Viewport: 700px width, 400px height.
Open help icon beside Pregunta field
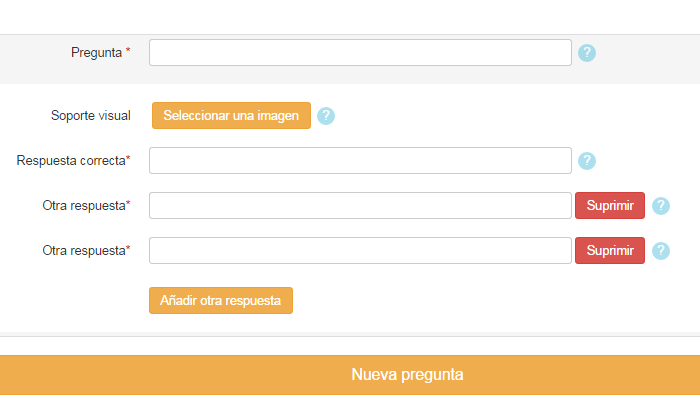[x=587, y=53]
